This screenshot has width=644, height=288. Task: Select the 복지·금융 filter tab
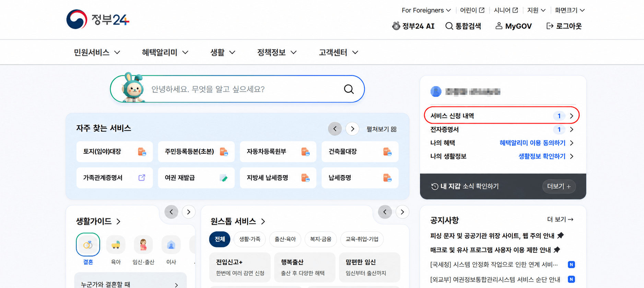pyautogui.click(x=320, y=239)
